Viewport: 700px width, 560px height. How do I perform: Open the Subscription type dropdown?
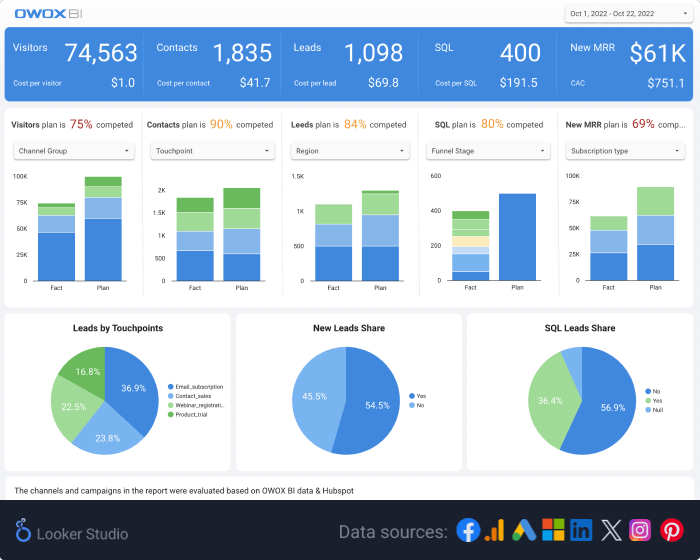point(625,151)
